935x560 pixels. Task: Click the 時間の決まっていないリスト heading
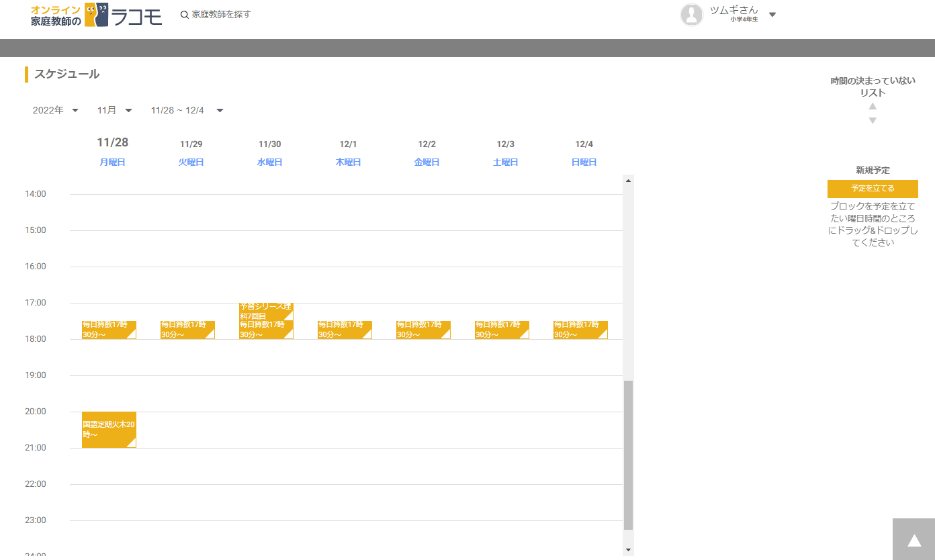[x=873, y=87]
